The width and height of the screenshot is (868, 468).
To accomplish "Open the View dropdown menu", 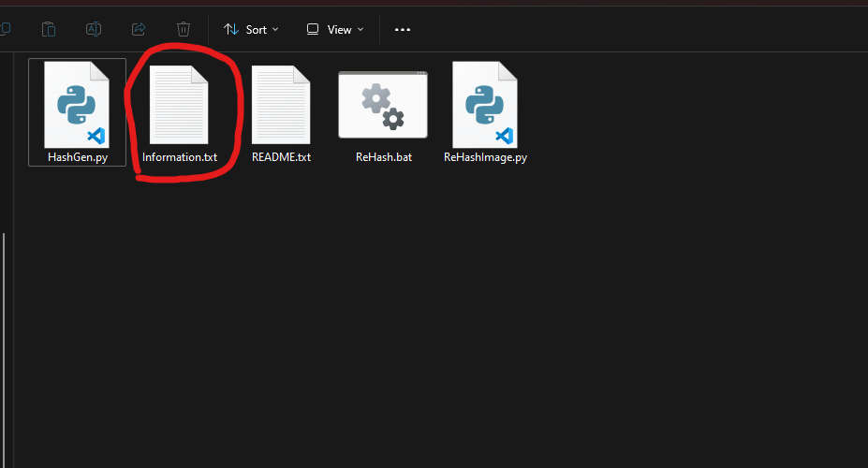I will [x=335, y=29].
